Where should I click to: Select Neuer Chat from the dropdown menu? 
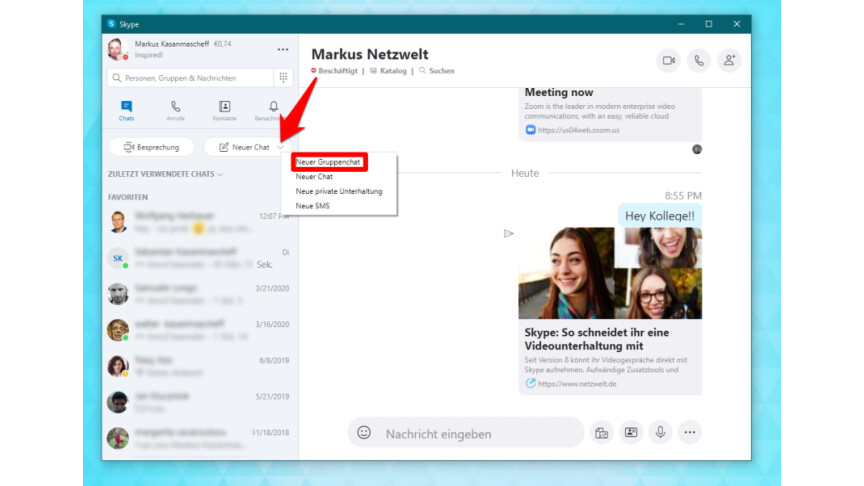click(314, 177)
